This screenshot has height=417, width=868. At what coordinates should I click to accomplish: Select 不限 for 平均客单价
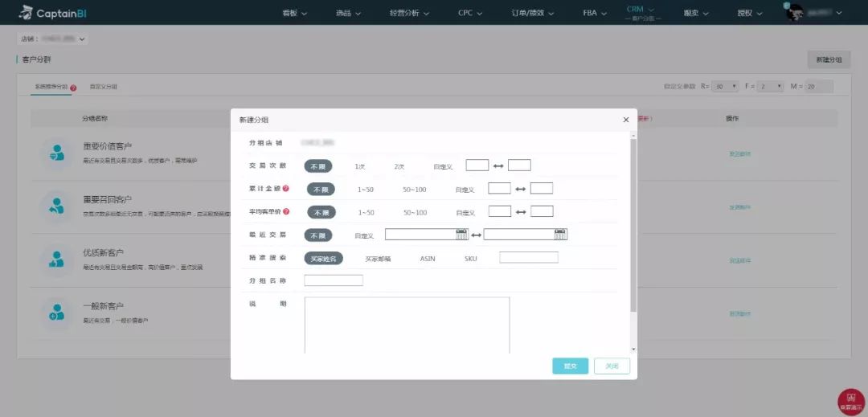(x=321, y=212)
